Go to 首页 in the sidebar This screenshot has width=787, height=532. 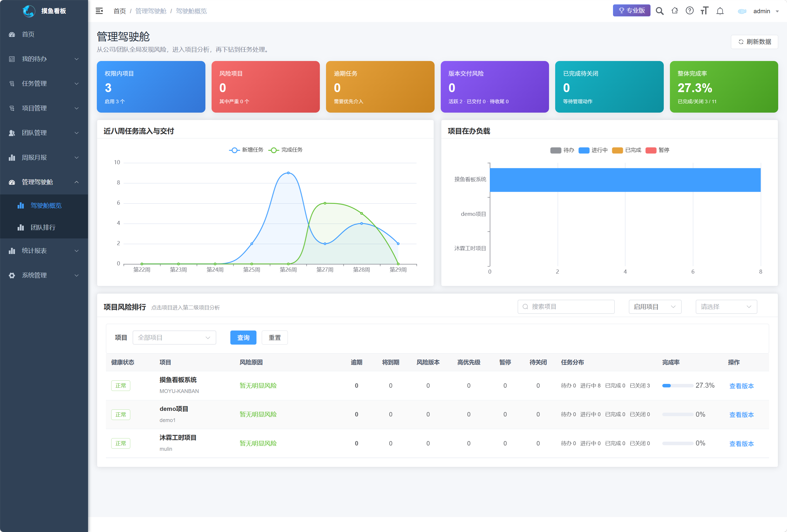[x=44, y=34]
